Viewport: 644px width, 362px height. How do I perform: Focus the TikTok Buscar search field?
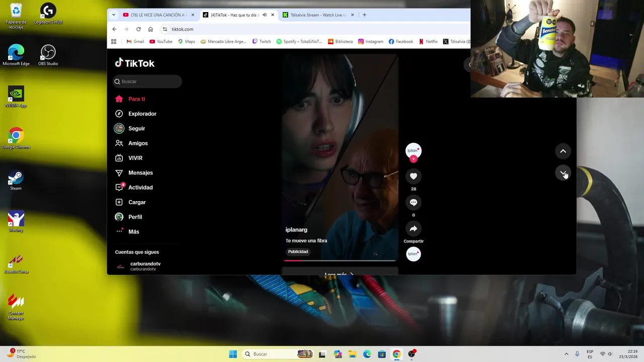click(147, 81)
